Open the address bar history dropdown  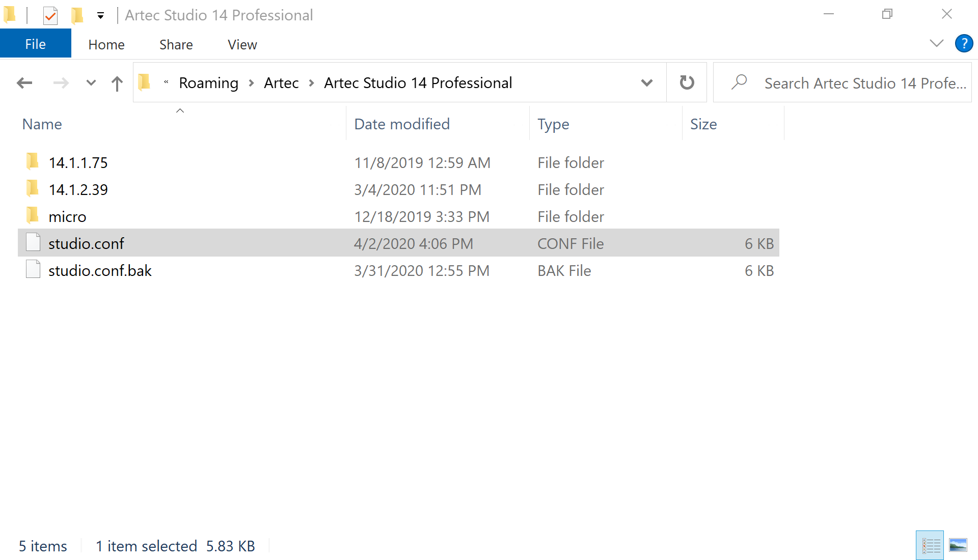tap(647, 82)
